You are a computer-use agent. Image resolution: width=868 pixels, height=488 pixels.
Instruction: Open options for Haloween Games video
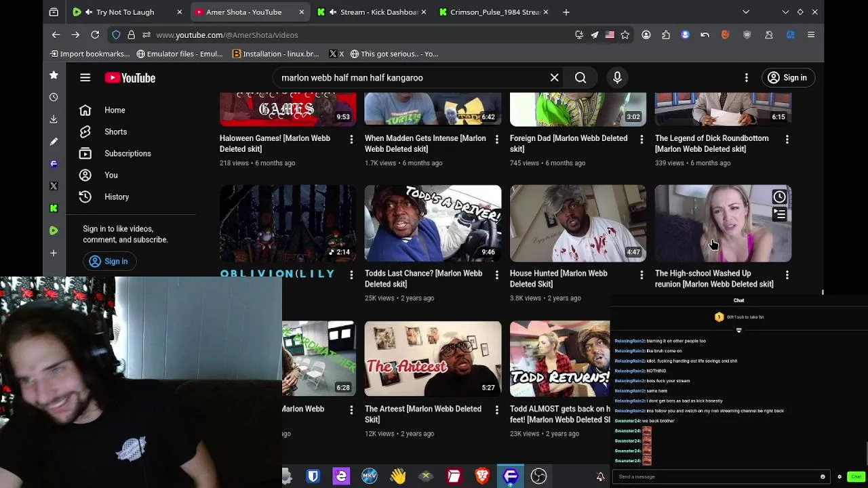(351, 139)
